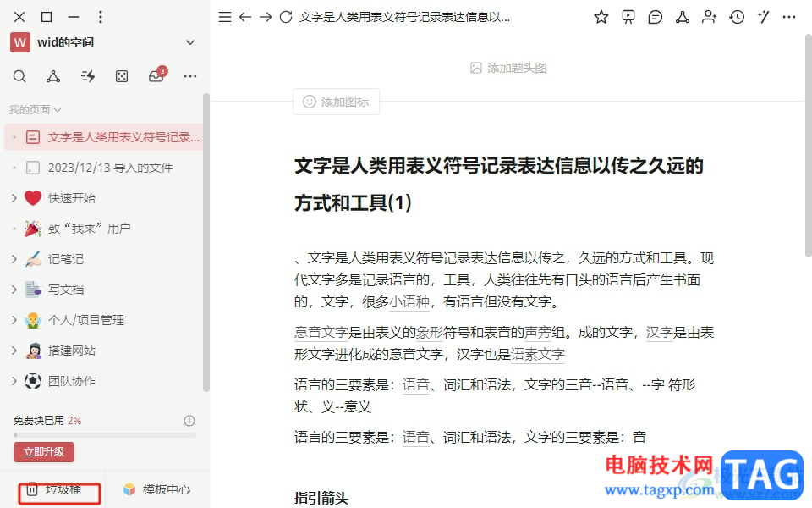This screenshot has width=812, height=508.
Task: Follow the 汉字 link
Action: [659, 332]
